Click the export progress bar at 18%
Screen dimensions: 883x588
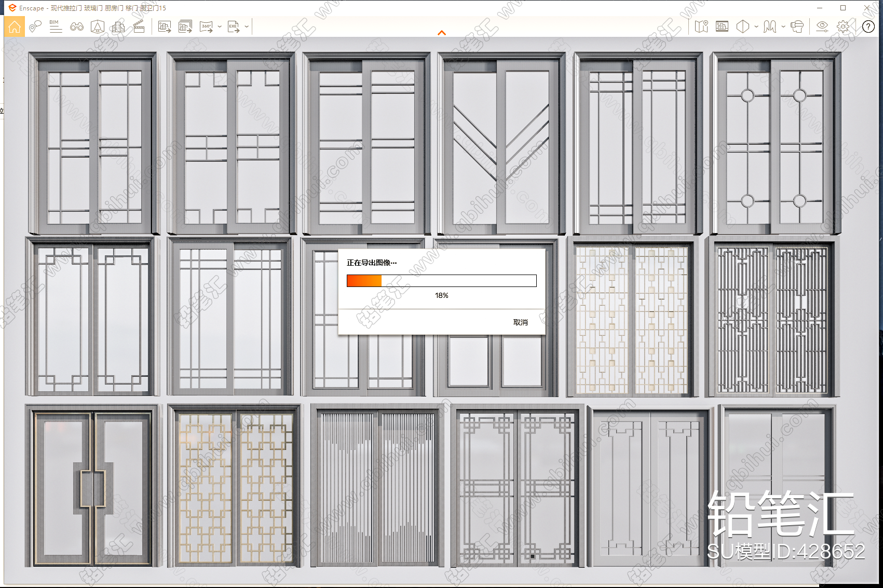442,281
